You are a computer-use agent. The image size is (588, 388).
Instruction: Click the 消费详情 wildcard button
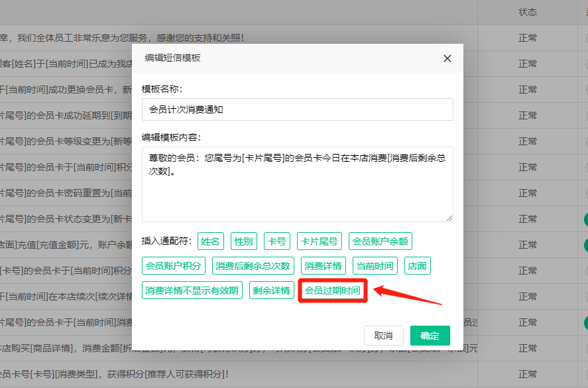[x=323, y=266]
